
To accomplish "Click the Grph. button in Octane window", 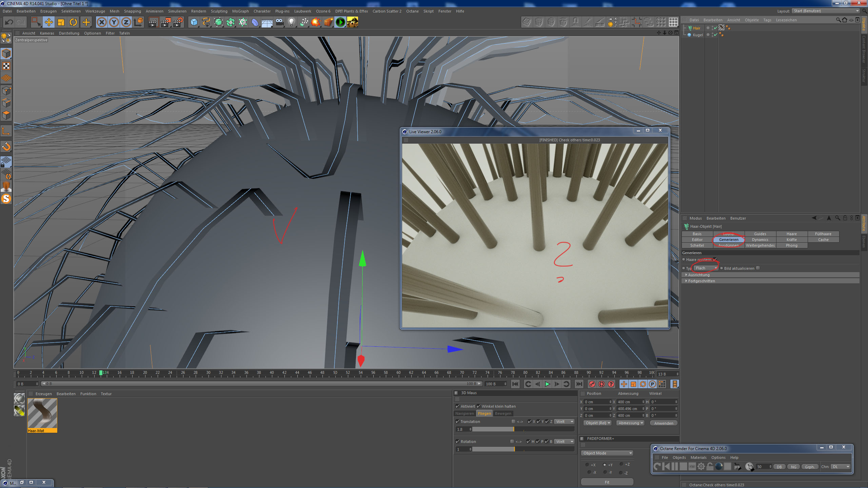I will pos(810,467).
